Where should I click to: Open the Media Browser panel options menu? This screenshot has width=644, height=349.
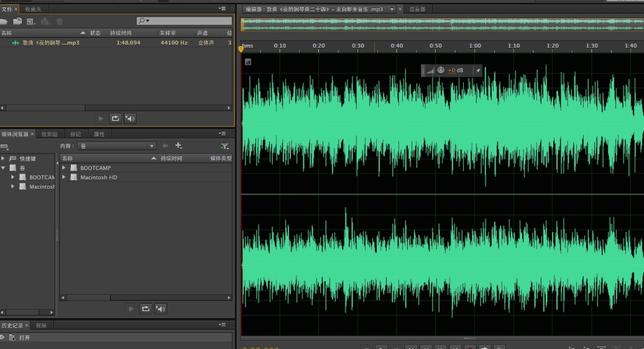coord(222,134)
